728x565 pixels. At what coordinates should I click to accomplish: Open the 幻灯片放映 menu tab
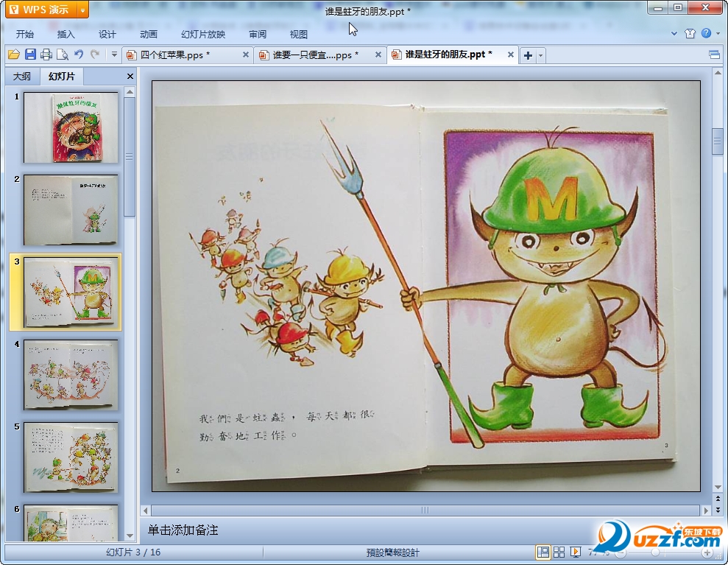[x=203, y=35]
